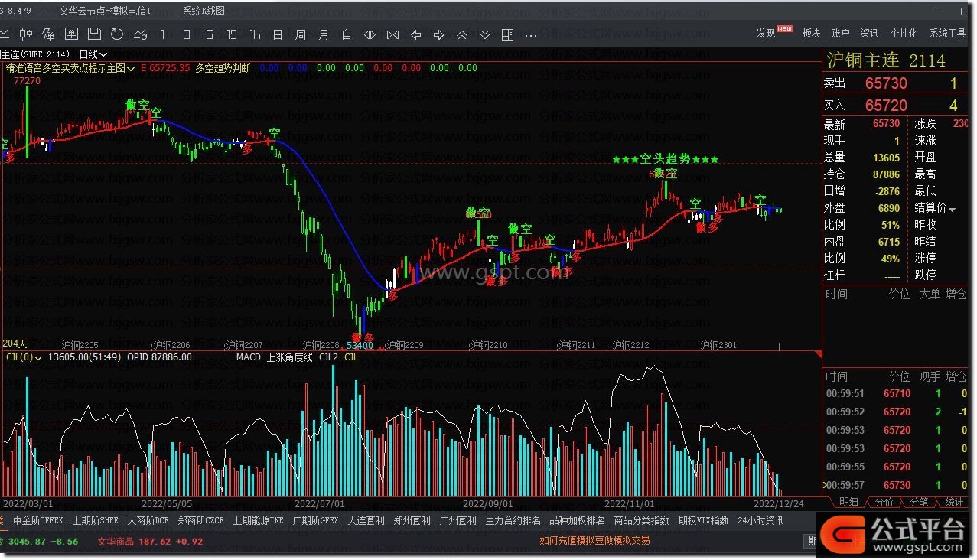Open the 板块 menu
Screen dimensions: 977x560
[811, 33]
